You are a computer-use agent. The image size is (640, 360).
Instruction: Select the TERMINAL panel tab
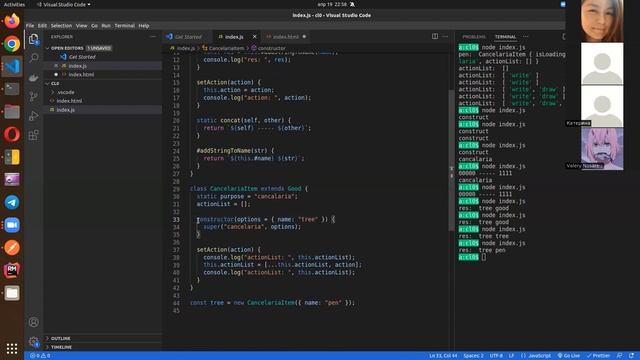505,37
